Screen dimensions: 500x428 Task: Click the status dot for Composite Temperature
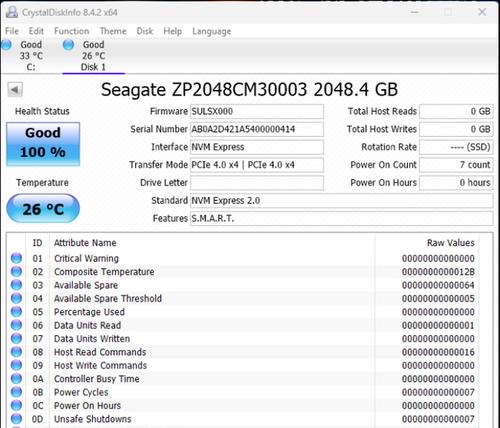point(16,272)
